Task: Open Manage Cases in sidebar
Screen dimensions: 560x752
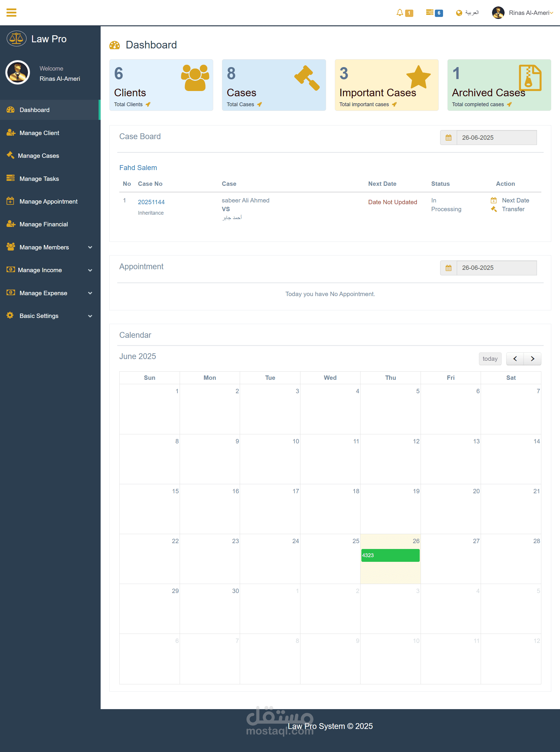Action: tap(38, 155)
